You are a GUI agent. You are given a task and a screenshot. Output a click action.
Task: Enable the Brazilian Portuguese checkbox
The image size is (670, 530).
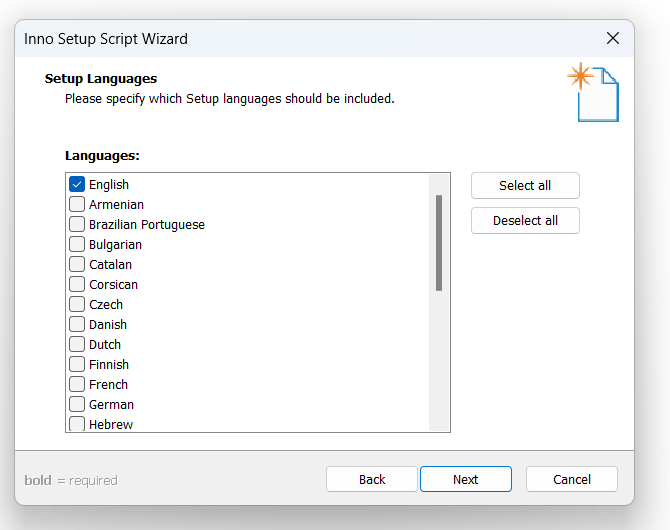tap(77, 224)
